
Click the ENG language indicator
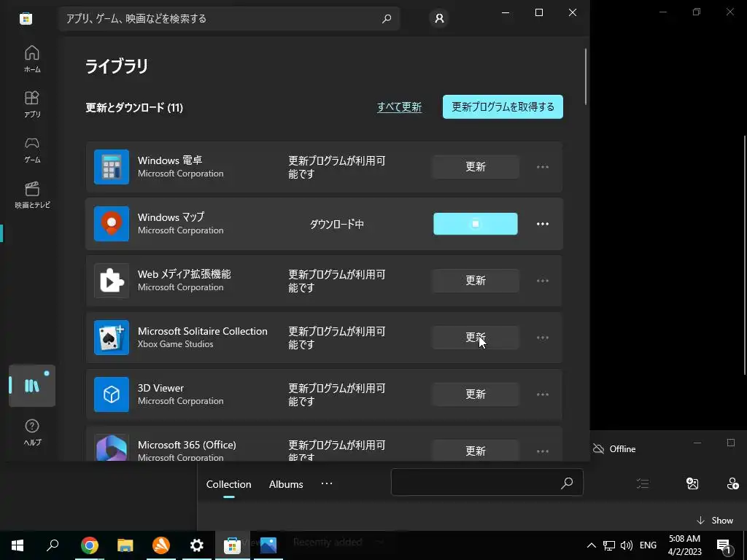pyautogui.click(x=648, y=545)
